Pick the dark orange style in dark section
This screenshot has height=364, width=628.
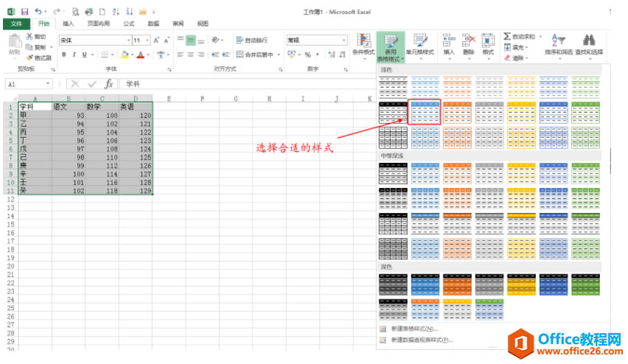(458, 284)
